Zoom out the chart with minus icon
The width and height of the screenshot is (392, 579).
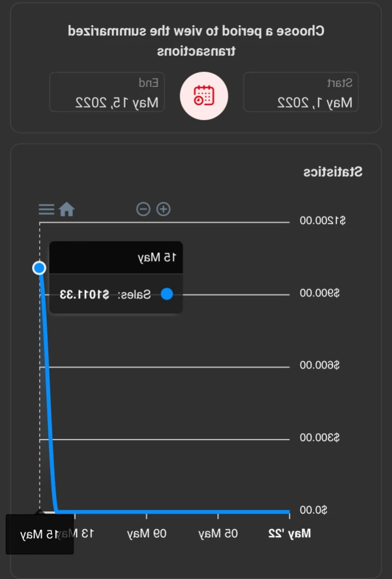[143, 209]
